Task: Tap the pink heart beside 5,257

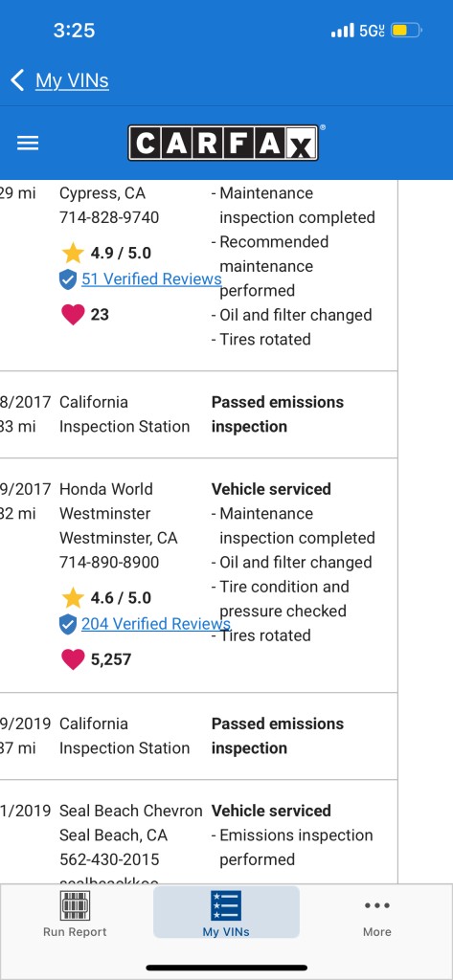Action: point(73,659)
